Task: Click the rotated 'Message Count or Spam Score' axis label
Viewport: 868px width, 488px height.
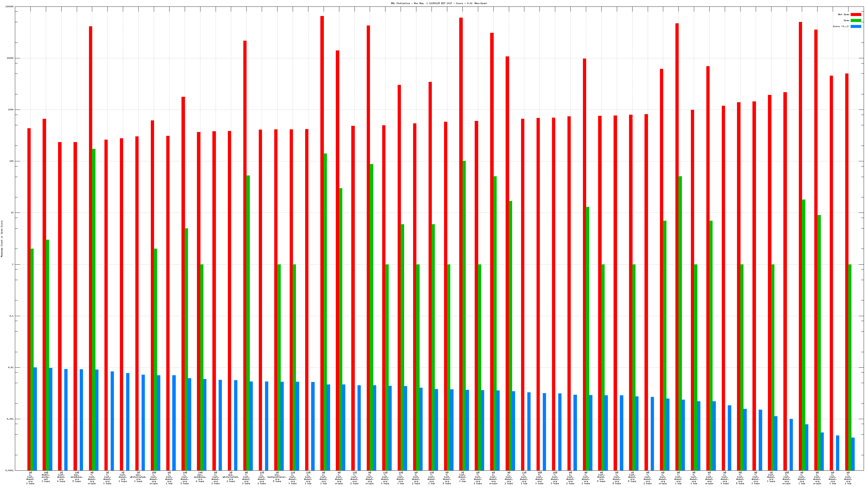Action: point(2,239)
